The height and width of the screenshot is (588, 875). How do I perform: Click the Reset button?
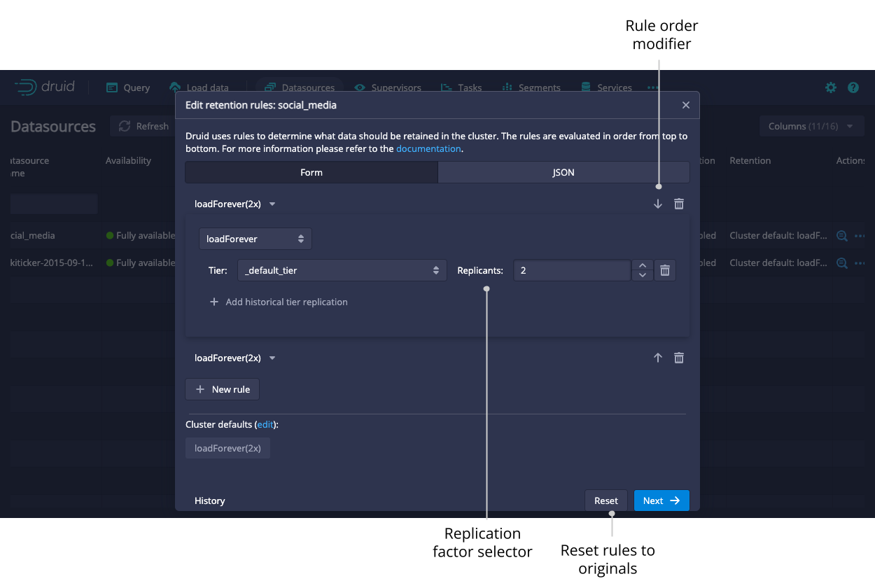(x=605, y=500)
